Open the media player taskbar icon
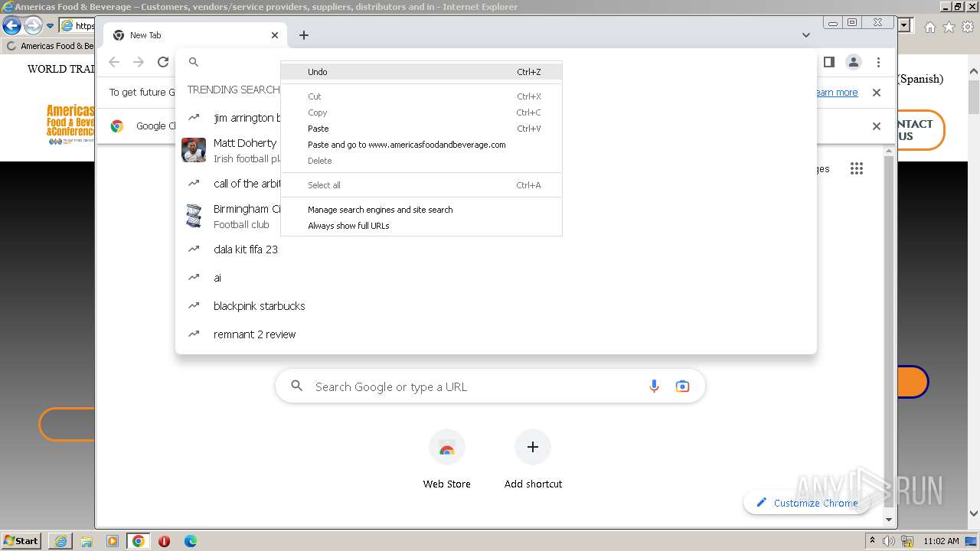This screenshot has width=980, height=551. [113, 541]
